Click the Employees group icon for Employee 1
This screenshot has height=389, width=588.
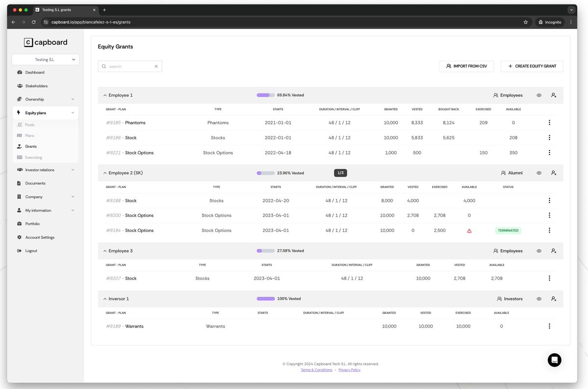[495, 95]
